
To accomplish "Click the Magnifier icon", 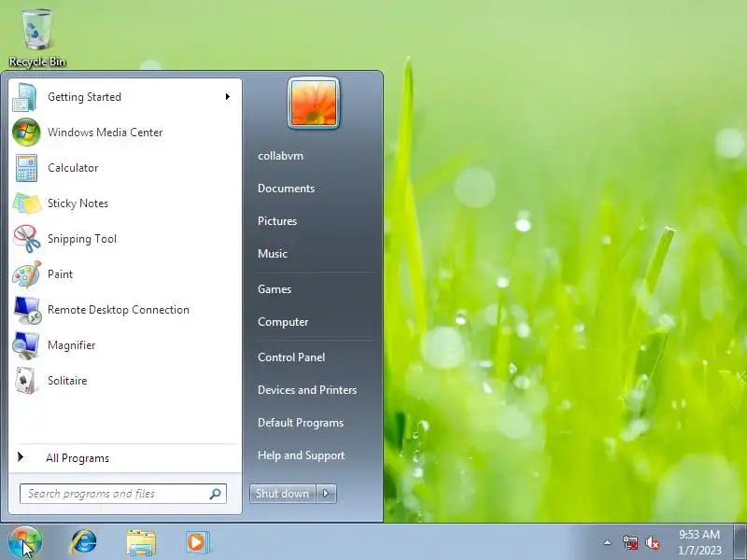I will coord(26,345).
